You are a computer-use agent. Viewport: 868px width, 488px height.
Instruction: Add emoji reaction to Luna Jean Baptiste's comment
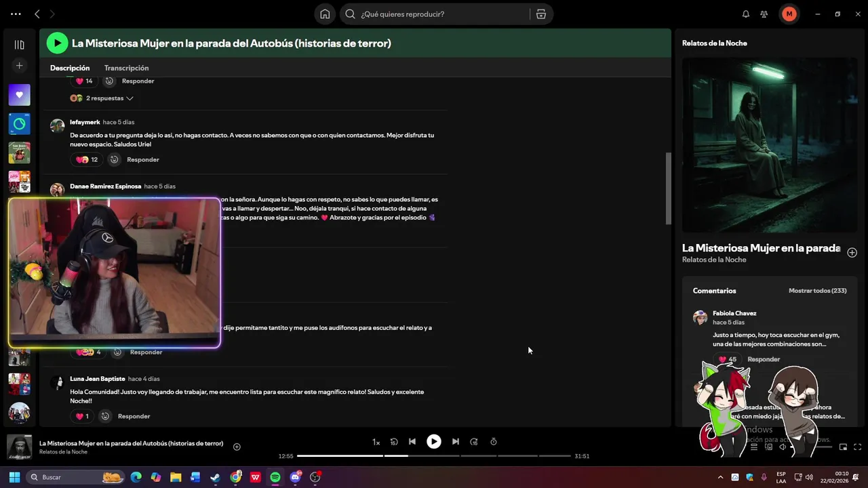click(105, 416)
